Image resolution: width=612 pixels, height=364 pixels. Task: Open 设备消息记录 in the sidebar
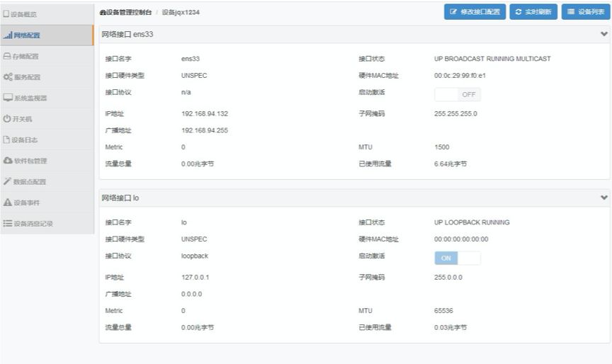click(47, 223)
